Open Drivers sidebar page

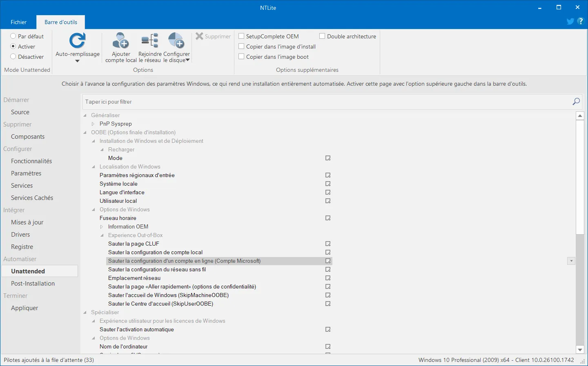tap(20, 235)
